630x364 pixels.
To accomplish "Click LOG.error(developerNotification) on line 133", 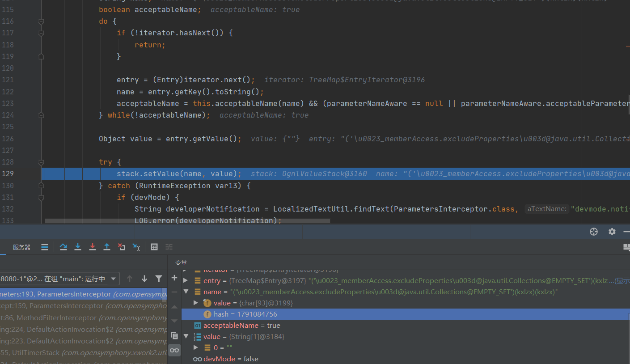I will coord(208,220).
